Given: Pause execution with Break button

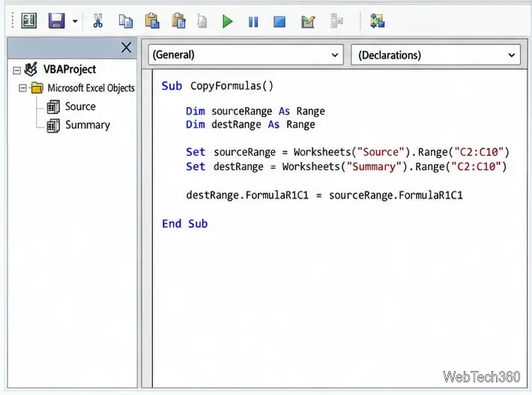Looking at the screenshot, I should coord(253,22).
